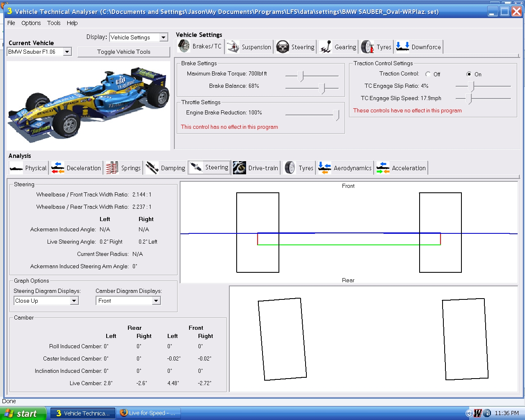525x420 pixels.
Task: Open the Current Vehicle dropdown
Action: click(x=67, y=52)
